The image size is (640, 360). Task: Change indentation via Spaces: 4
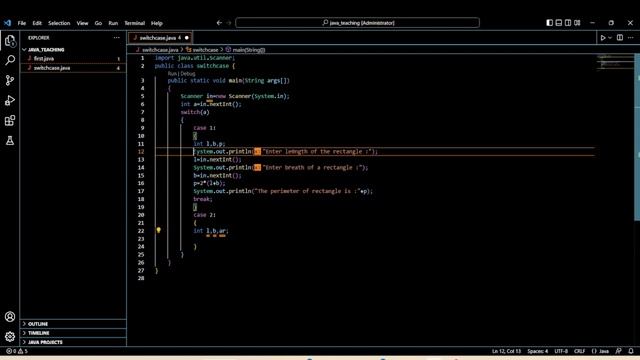pyautogui.click(x=538, y=351)
